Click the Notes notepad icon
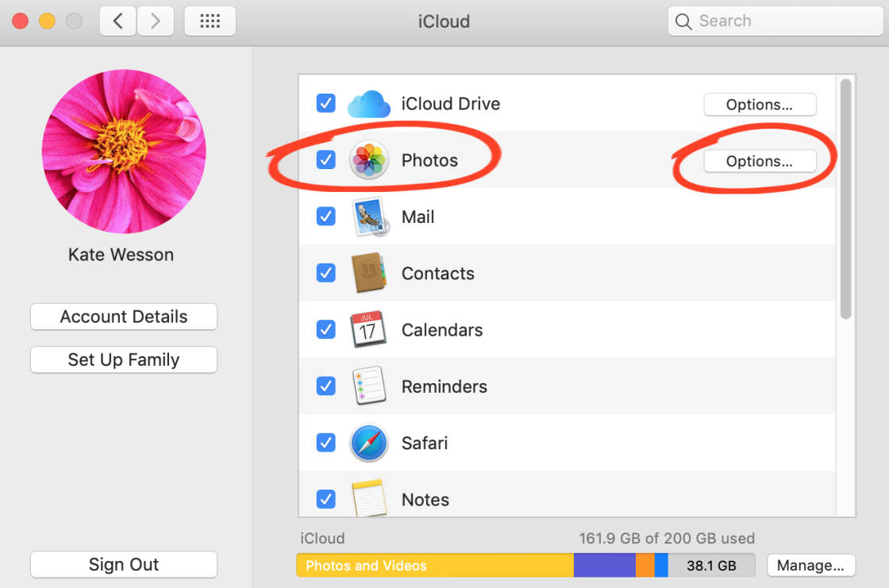The height and width of the screenshot is (588, 889). click(368, 498)
